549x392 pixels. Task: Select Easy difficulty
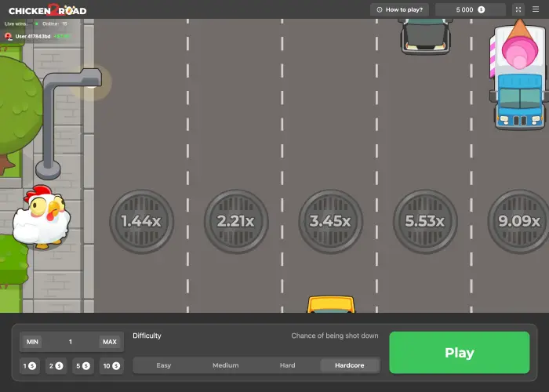pos(163,365)
